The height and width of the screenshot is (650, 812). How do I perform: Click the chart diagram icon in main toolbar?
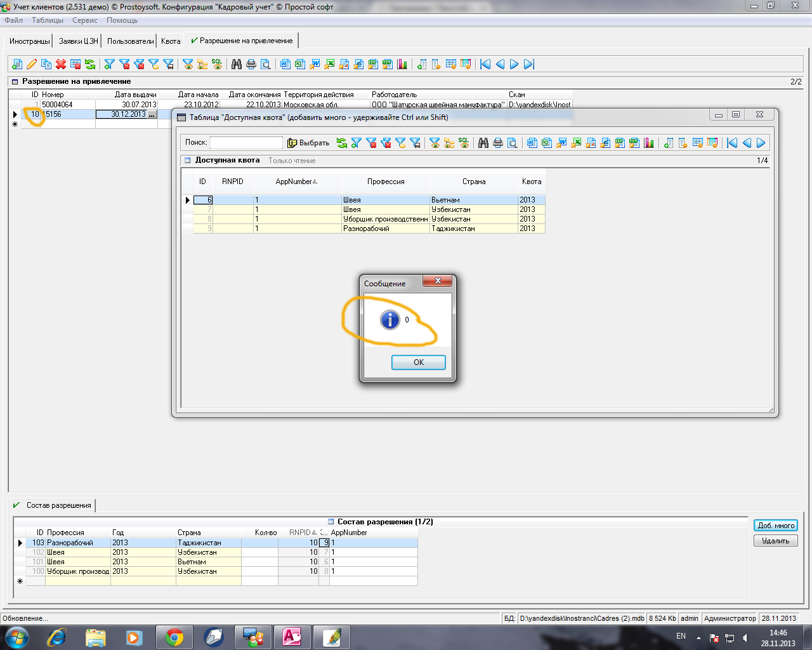[402, 64]
